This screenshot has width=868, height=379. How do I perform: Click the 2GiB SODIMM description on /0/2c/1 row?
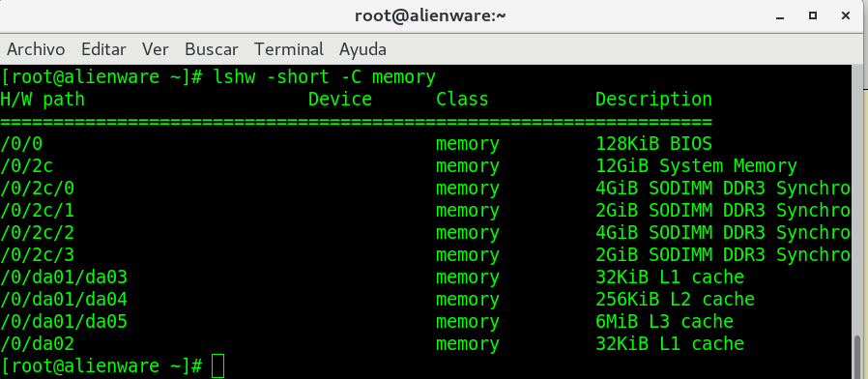pos(723,211)
